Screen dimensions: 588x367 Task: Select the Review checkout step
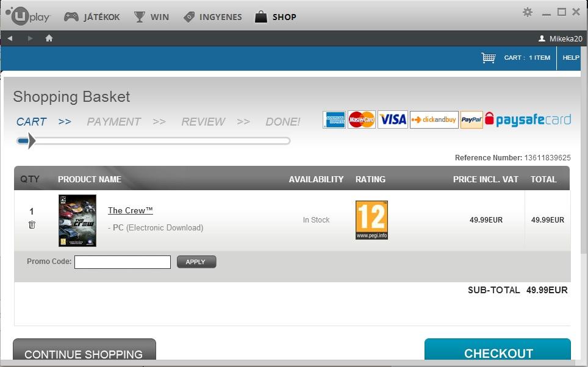click(x=203, y=122)
